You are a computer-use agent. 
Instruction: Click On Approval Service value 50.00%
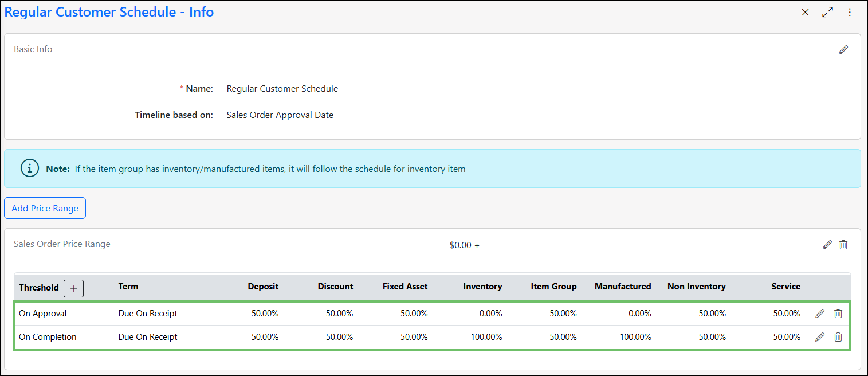pos(787,314)
